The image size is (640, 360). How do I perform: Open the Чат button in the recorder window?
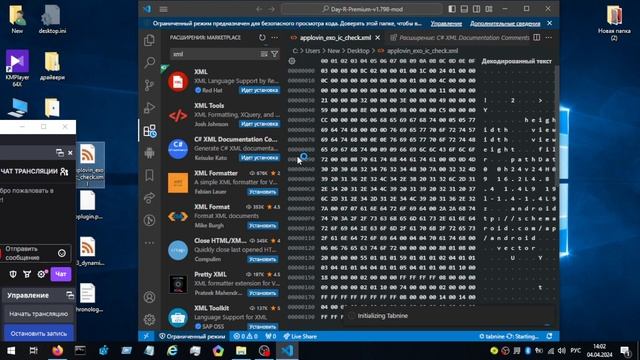[x=61, y=274]
